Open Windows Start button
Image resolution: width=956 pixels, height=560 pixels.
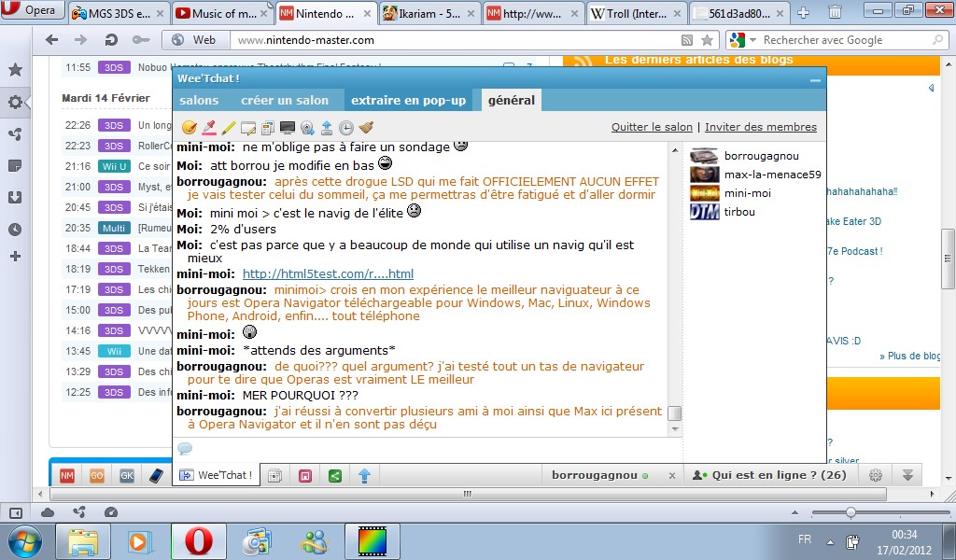tap(25, 541)
